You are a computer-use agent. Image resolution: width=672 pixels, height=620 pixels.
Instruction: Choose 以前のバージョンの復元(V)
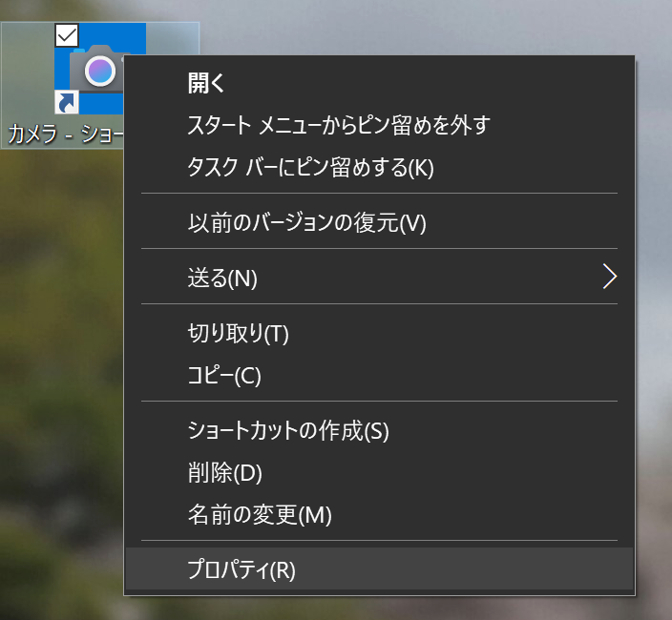(379, 222)
